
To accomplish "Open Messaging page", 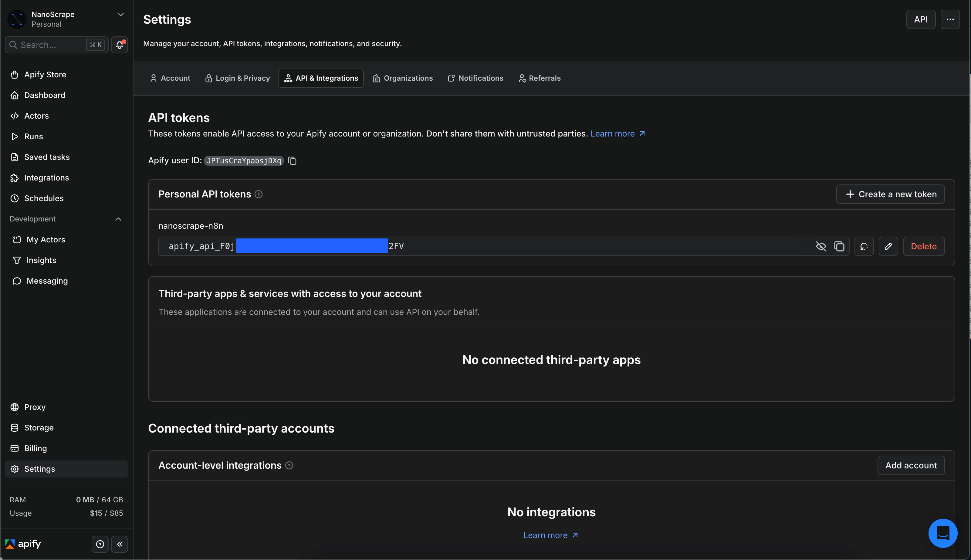I will 66,281.
